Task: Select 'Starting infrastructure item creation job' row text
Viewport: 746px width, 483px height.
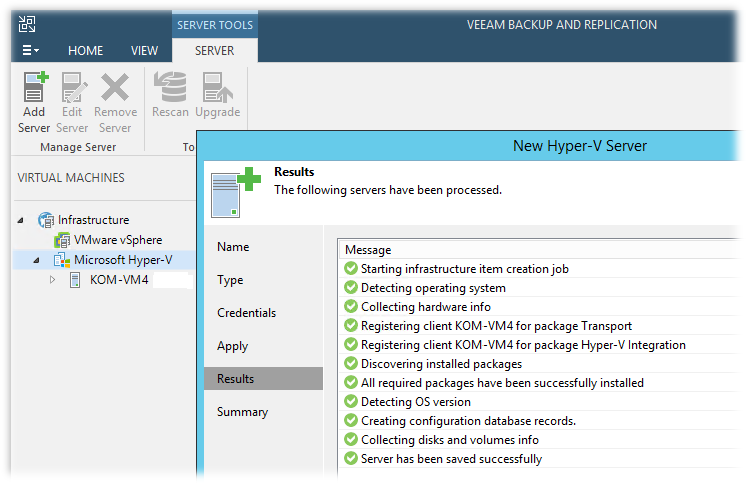Action: [x=465, y=269]
